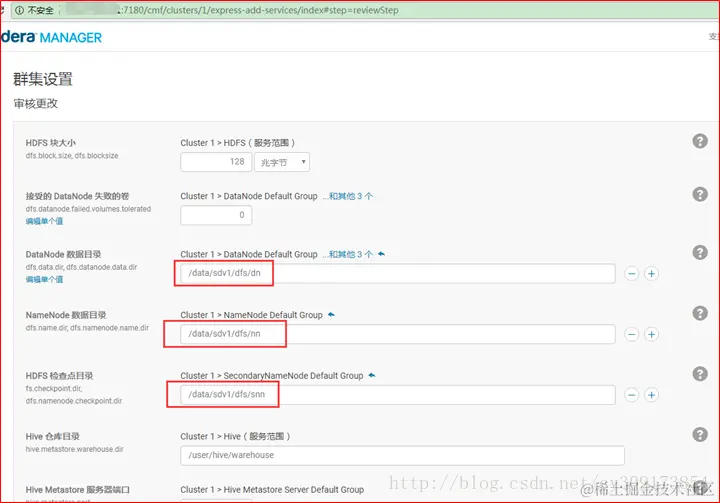Image resolution: width=720 pixels, height=503 pixels.
Task: Click the /data/sdv1/dfs/dn path field
Action: click(x=398, y=273)
